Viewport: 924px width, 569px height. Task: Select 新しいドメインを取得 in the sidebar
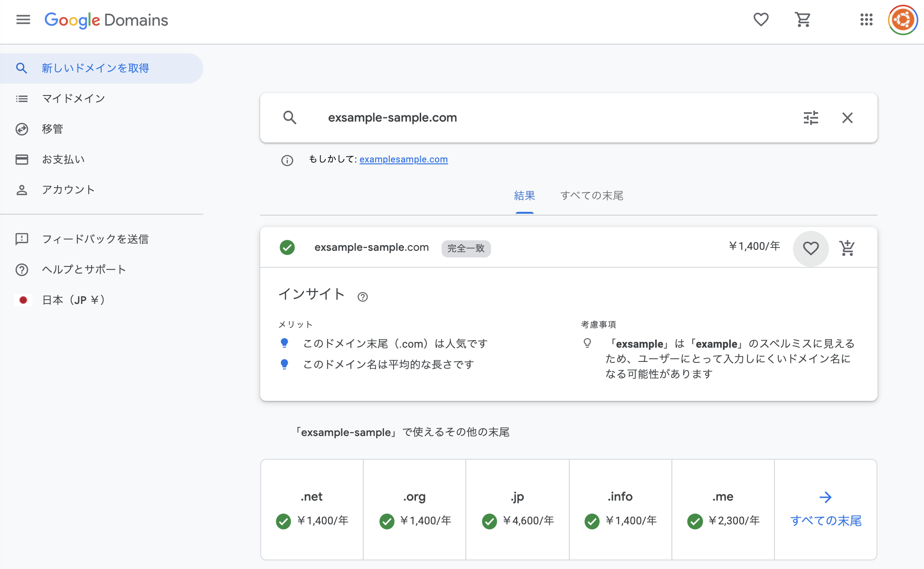click(x=94, y=68)
